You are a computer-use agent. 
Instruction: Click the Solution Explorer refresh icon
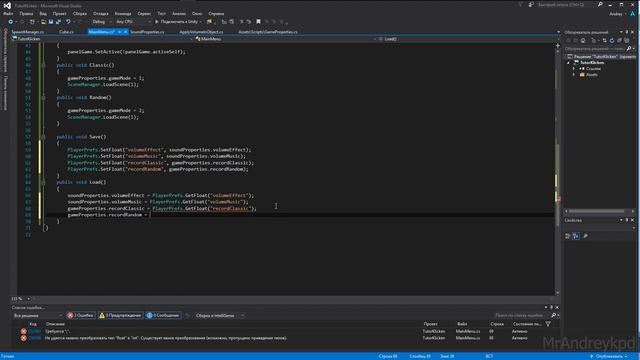(x=611, y=40)
